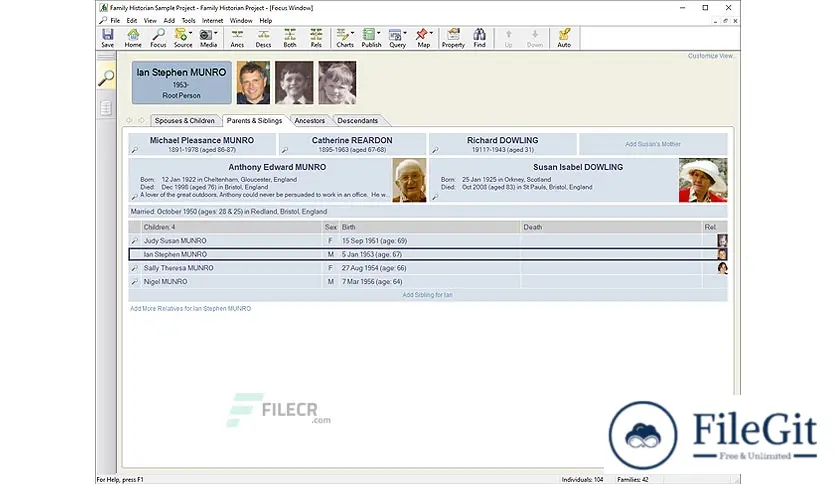Click Add More Relatives for Ian link
The image size is (836, 484).
[x=190, y=309]
